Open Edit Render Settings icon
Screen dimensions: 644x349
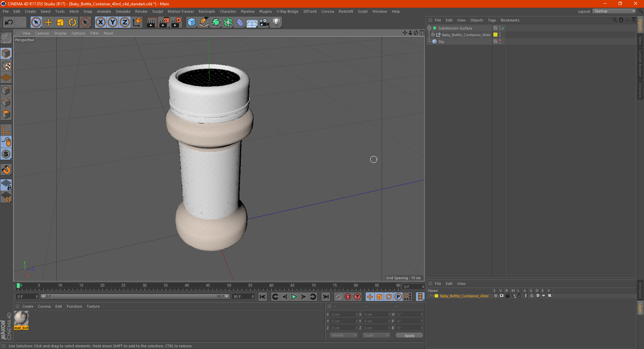[176, 22]
